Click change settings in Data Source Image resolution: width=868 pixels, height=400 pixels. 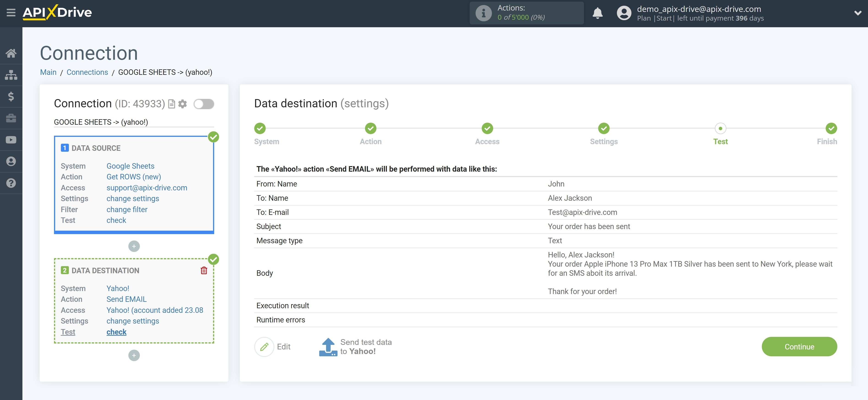(x=133, y=198)
